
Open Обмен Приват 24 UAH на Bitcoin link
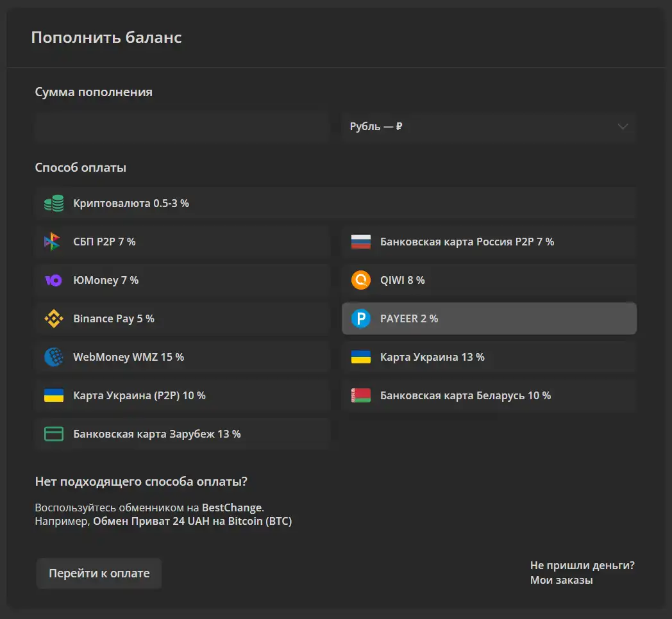pyautogui.click(x=192, y=522)
